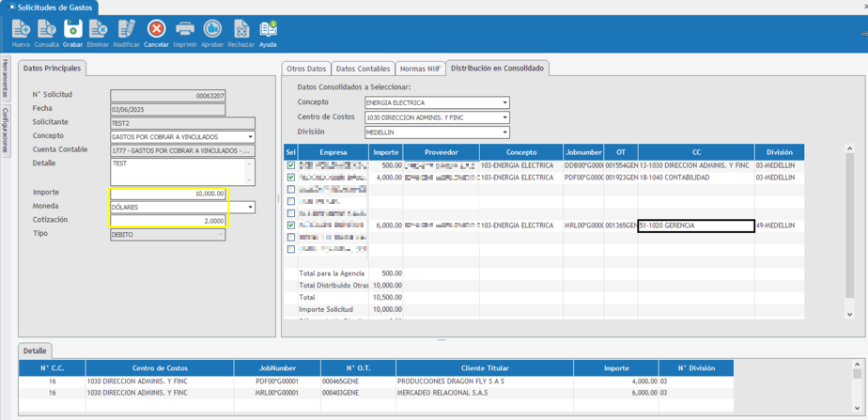Uncheck the row with Importe 6,000.00
This screenshot has width=868, height=420.
291,226
